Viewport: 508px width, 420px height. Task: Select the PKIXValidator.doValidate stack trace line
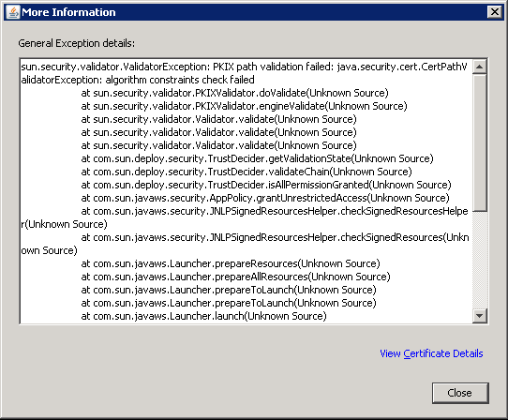[x=234, y=93]
